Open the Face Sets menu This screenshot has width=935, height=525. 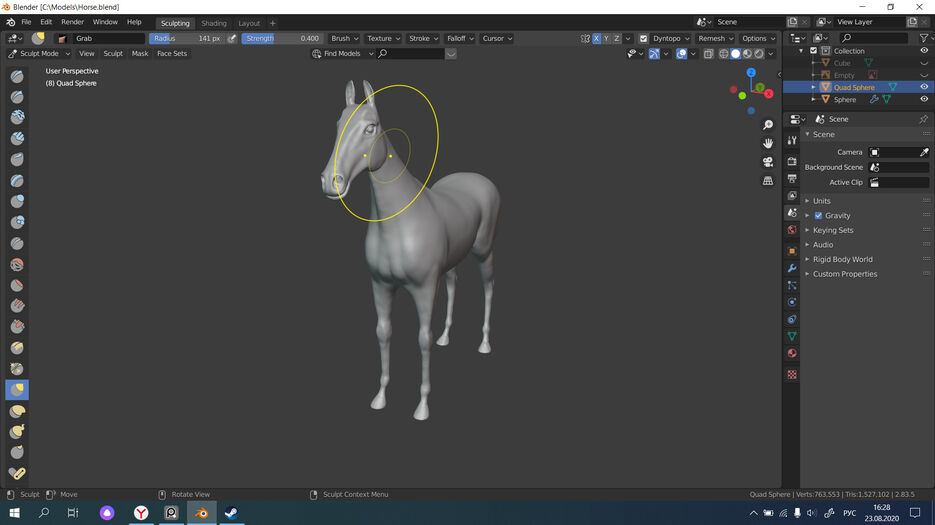(x=172, y=54)
